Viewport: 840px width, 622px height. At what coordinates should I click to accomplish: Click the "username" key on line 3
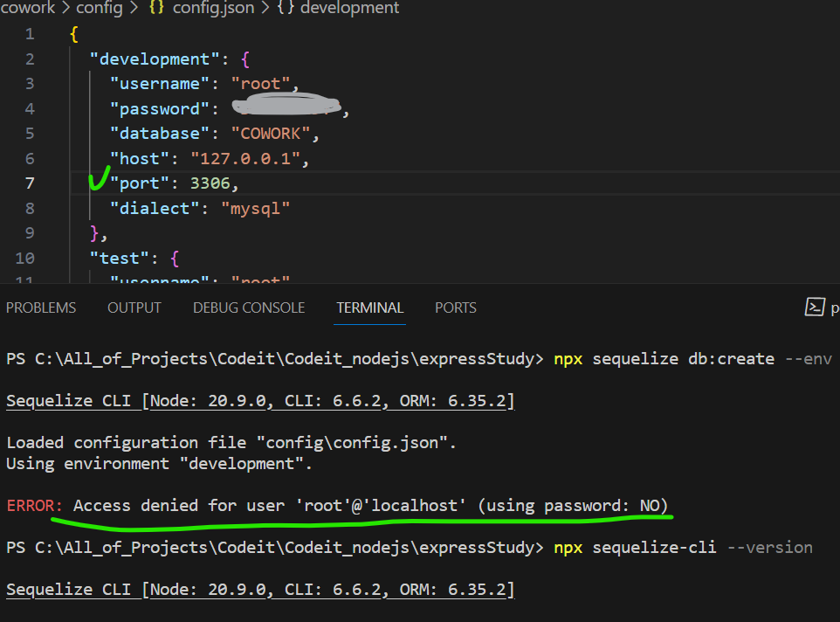pyautogui.click(x=160, y=84)
